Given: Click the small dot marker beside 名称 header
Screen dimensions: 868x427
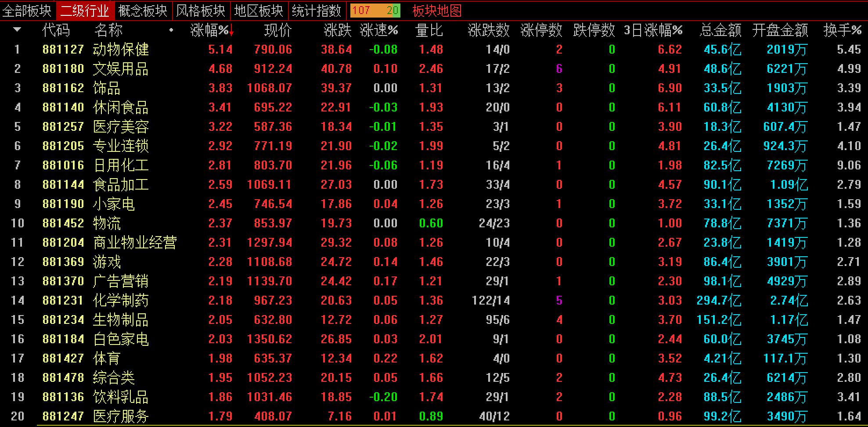Looking at the screenshot, I should tap(171, 30).
